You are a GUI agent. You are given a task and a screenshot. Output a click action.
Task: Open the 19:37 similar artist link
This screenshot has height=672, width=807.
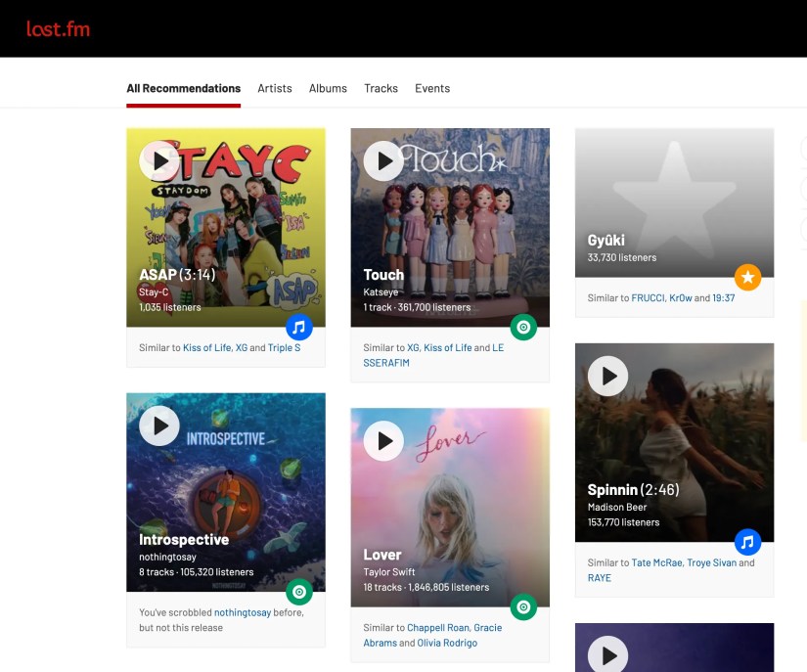click(x=724, y=298)
